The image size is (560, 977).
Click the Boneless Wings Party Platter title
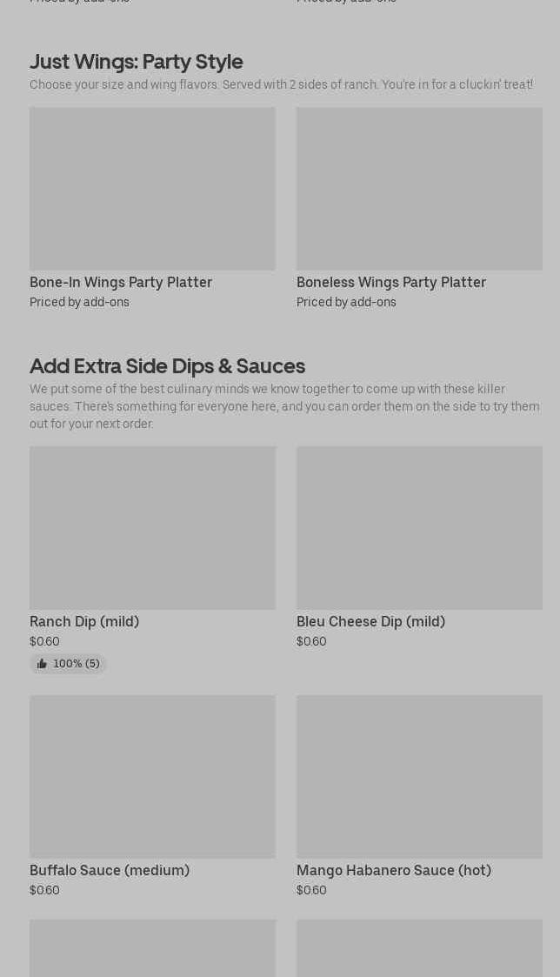click(x=391, y=282)
